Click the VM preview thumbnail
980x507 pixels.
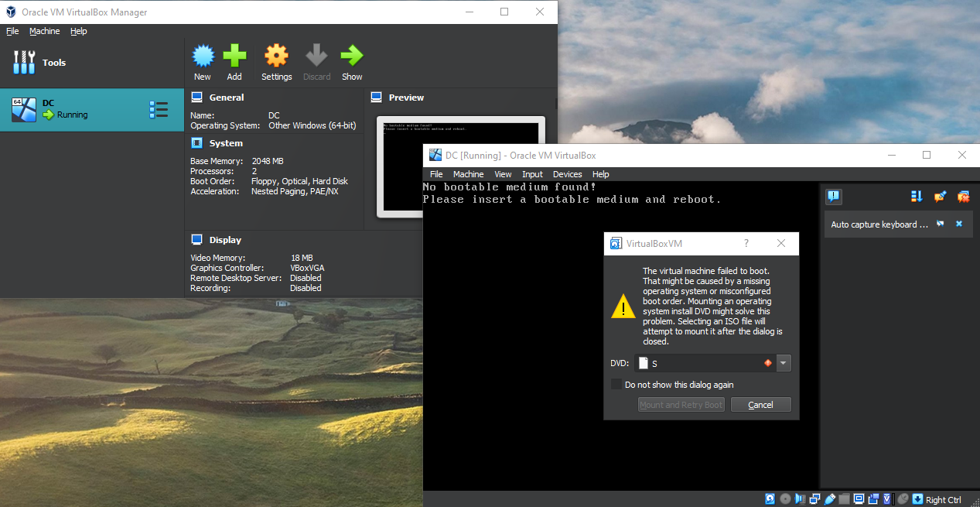(x=461, y=166)
